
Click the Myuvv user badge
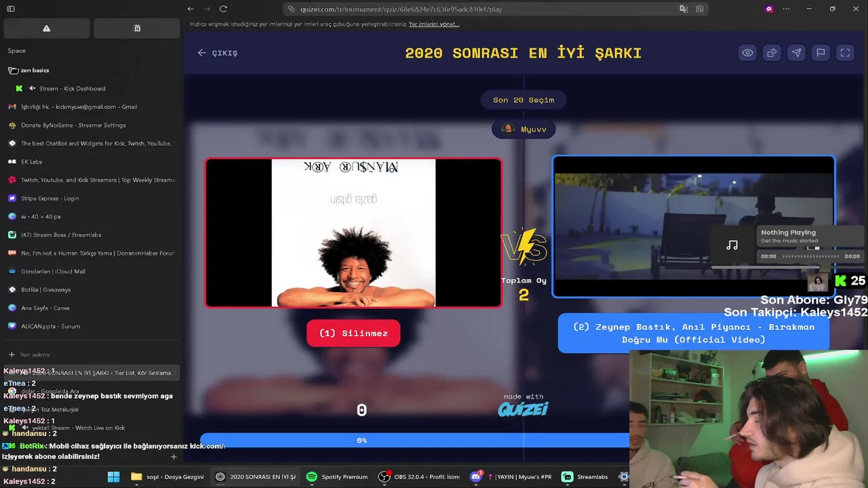point(524,129)
